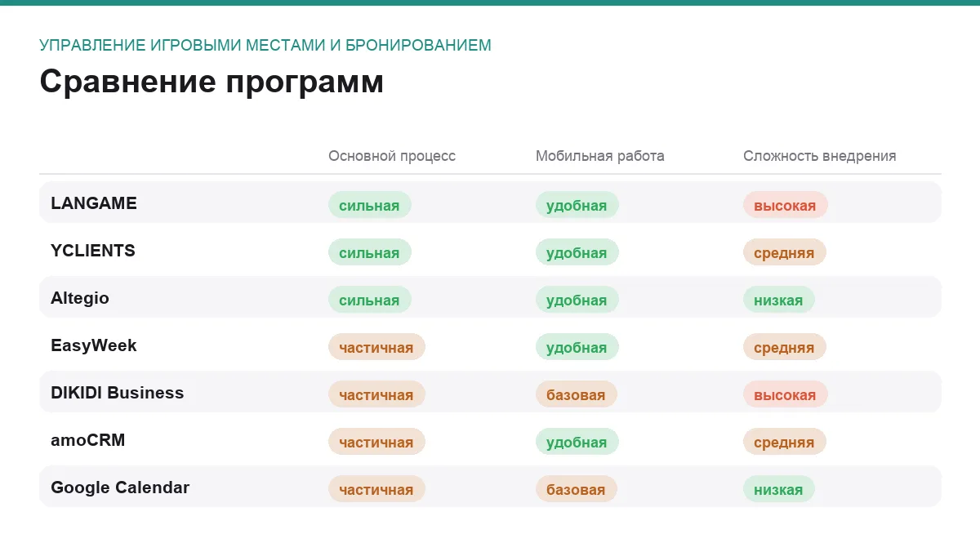Click the subtitle "УПРАВЛЕНИЕ ИГРОВЫМИ МЕСТАМИ И БРОНИРОВАНИЕМ"
Viewport: 980px width, 552px height.
(x=265, y=45)
